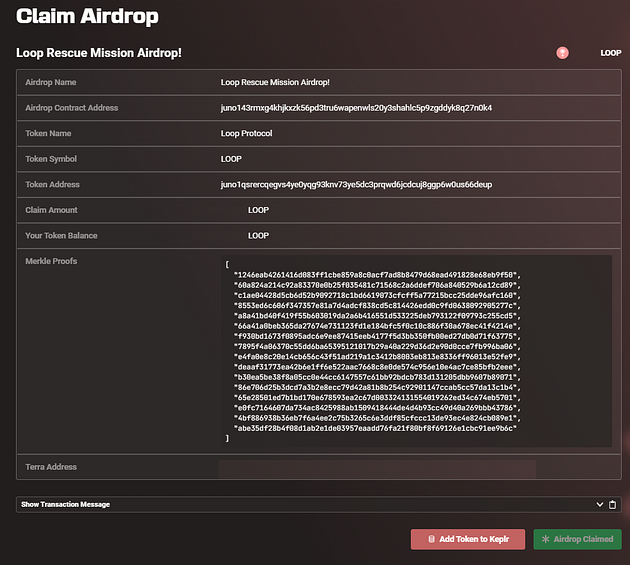Click inside the Merkle Proofs code block
Screen dimensions: 630x565
coord(416,351)
